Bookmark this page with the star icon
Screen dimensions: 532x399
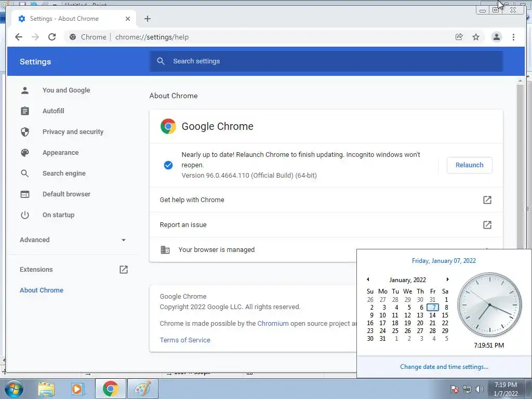[x=476, y=37]
